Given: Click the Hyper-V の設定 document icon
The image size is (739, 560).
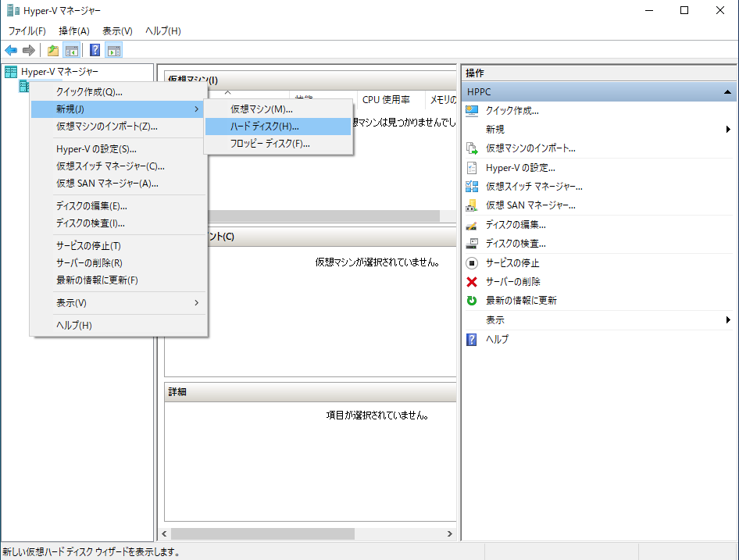Looking at the screenshot, I should coord(472,168).
